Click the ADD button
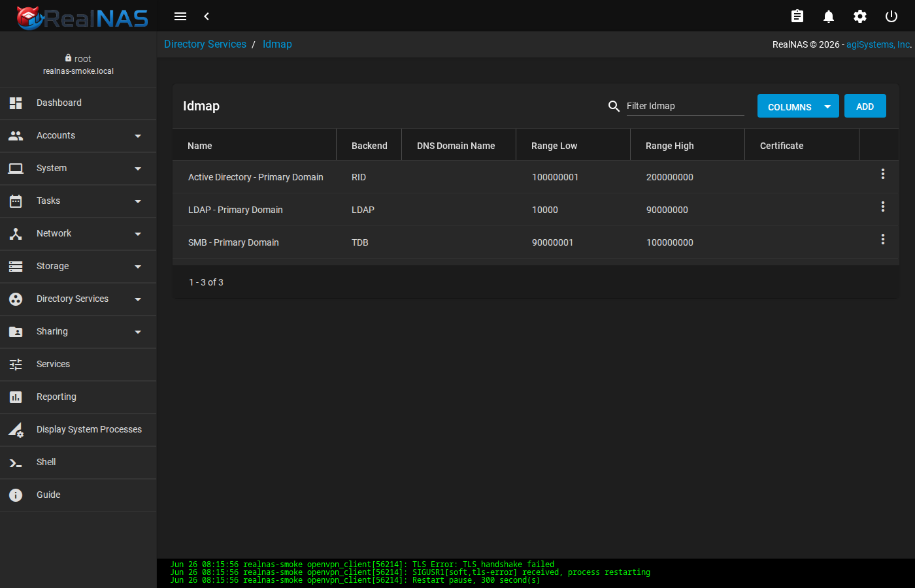 [865, 106]
